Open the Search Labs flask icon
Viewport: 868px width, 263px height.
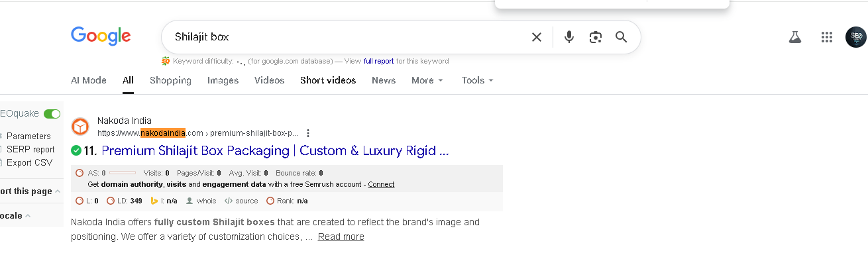tap(795, 37)
